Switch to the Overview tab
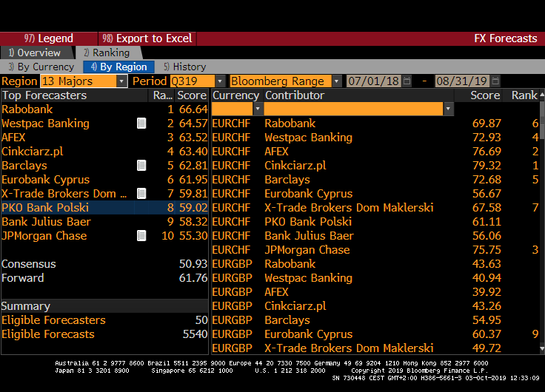 point(35,53)
